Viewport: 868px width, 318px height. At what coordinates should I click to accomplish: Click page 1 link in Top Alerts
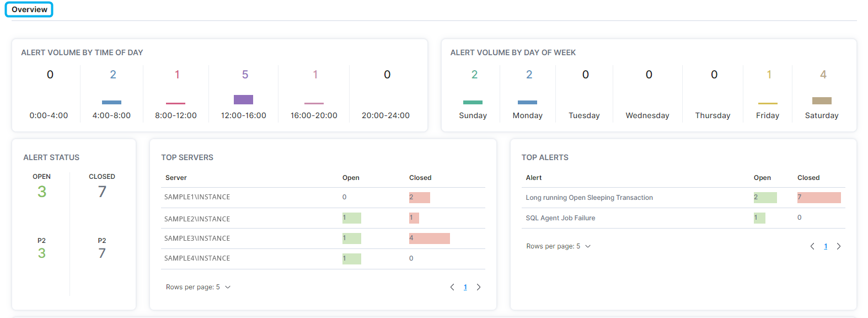coord(826,246)
